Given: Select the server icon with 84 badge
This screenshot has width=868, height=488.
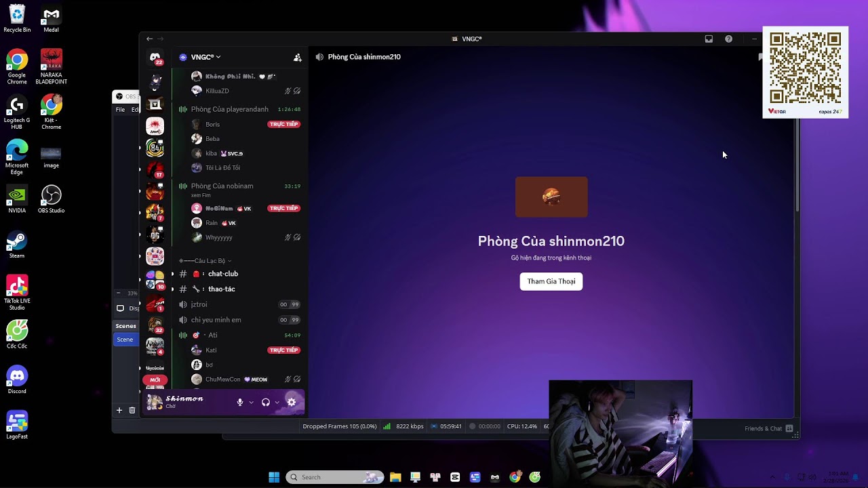Looking at the screenshot, I should tap(155, 147).
